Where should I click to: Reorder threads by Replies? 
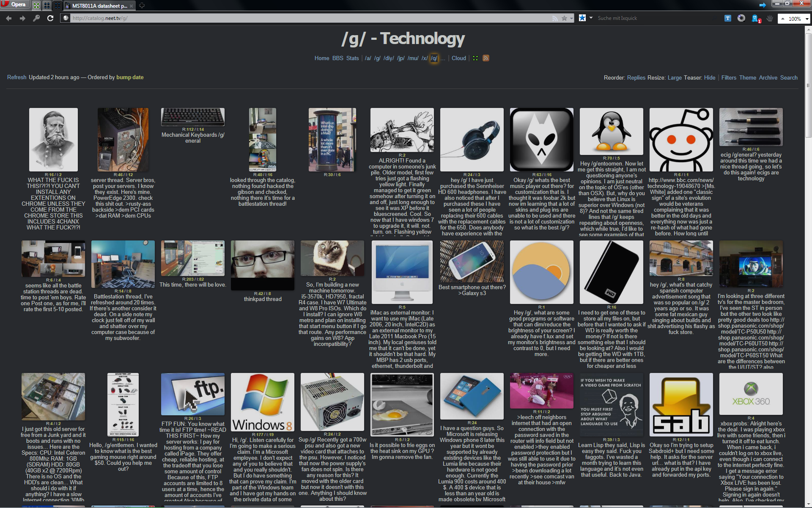(x=636, y=78)
